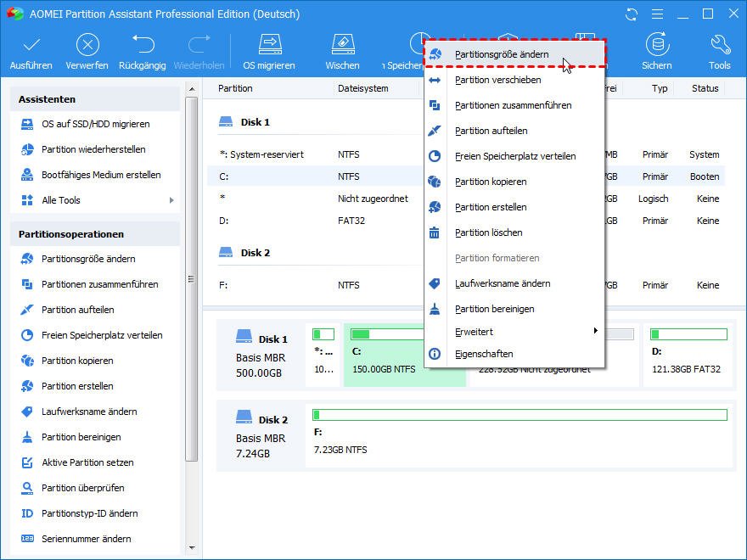Click the Disk 2 heading in list
The image size is (747, 560).
pyautogui.click(x=244, y=253)
